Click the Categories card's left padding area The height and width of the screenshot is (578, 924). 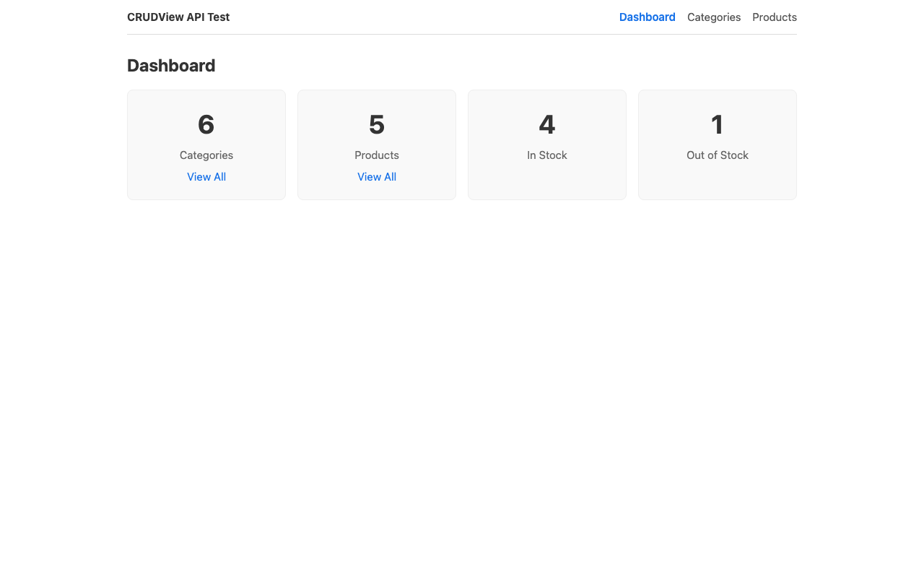point(139,144)
